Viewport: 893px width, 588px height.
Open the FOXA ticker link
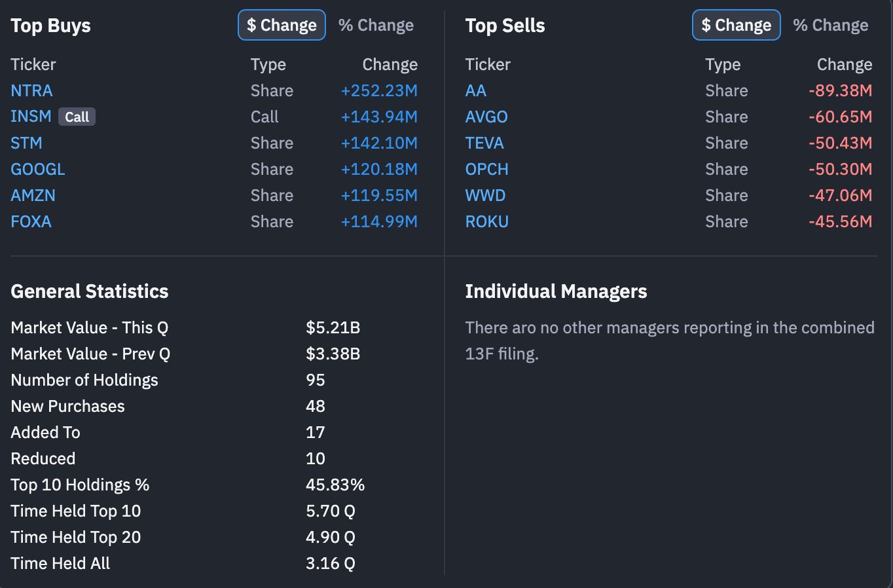[x=31, y=221]
